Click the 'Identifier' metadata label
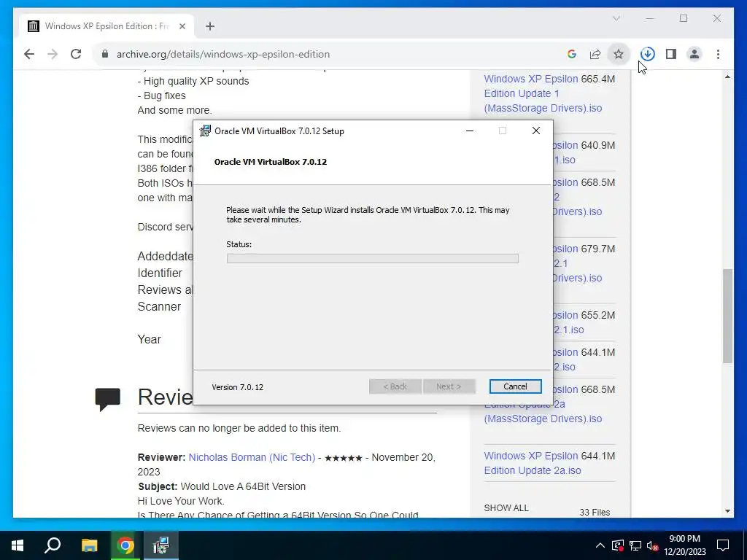The height and width of the screenshot is (560, 747). click(160, 273)
